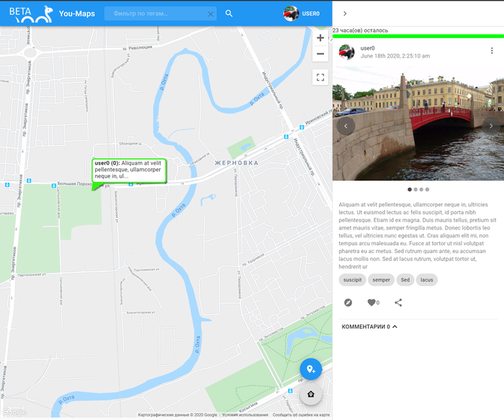
Task: Zoom out on the map
Action: click(320, 54)
